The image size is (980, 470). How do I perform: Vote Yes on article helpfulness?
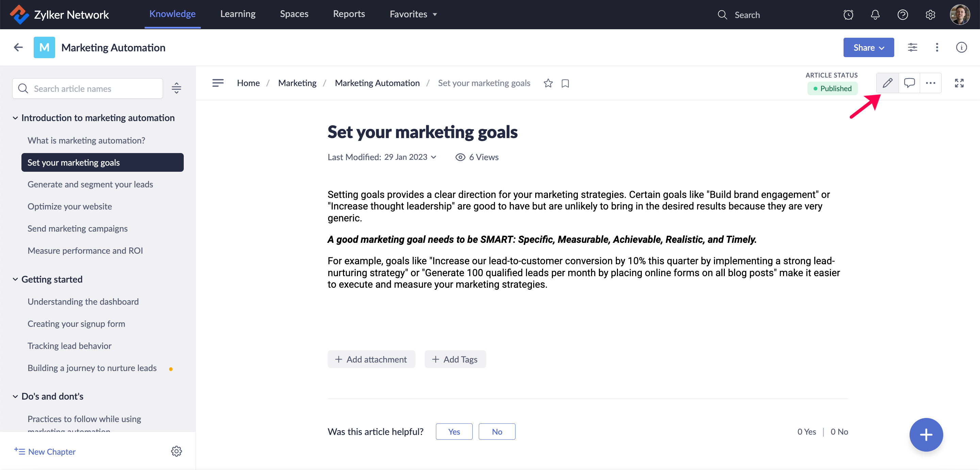(x=454, y=432)
